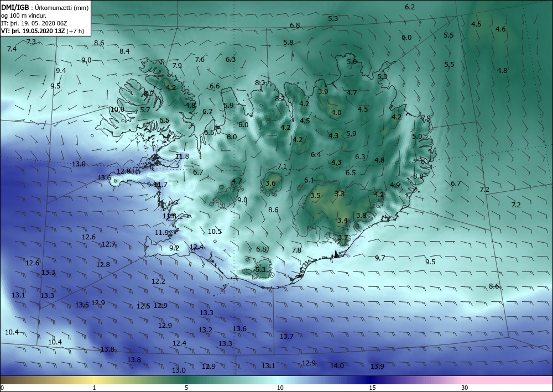Click the 9.7 value off the southeast coast

tap(380, 258)
